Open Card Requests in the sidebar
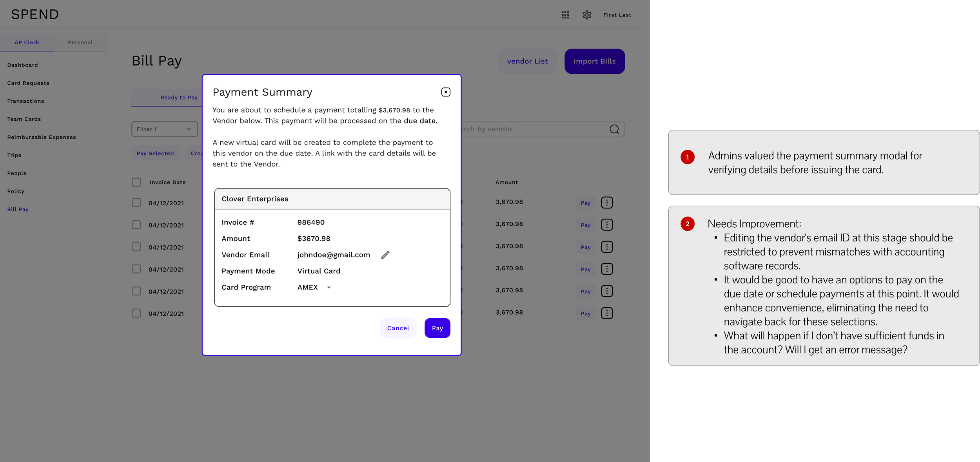Viewport: 980px width, 462px height. (x=28, y=83)
